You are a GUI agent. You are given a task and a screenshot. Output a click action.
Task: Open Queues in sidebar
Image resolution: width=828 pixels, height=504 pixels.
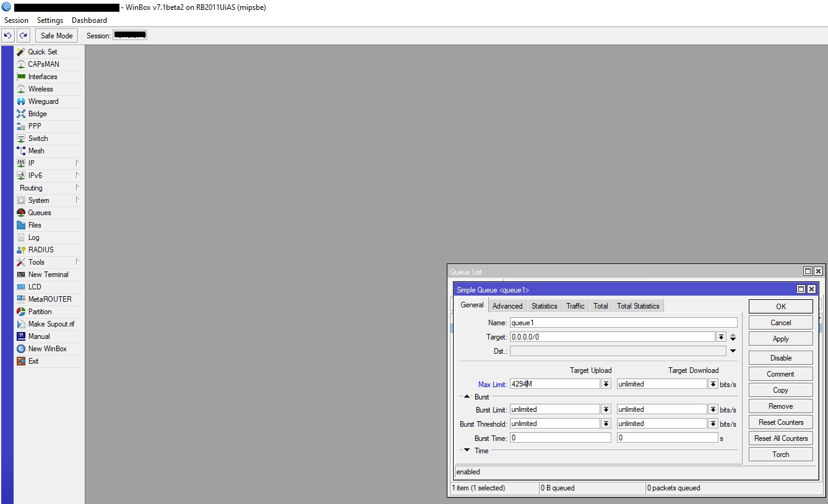pyautogui.click(x=50, y=213)
